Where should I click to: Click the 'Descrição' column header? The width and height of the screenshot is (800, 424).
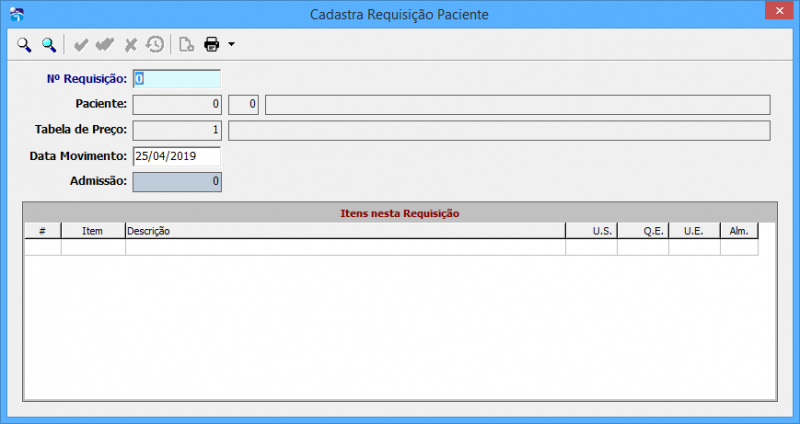[x=345, y=231]
